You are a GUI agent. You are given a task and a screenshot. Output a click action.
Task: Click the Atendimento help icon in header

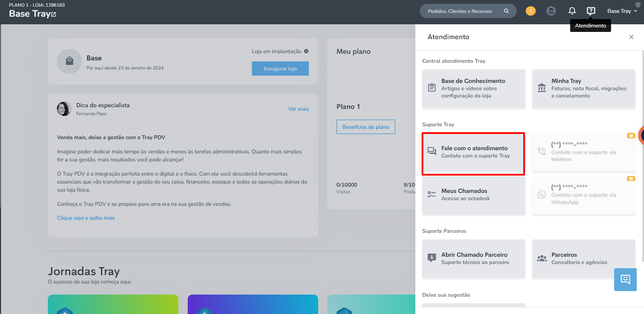[591, 11]
